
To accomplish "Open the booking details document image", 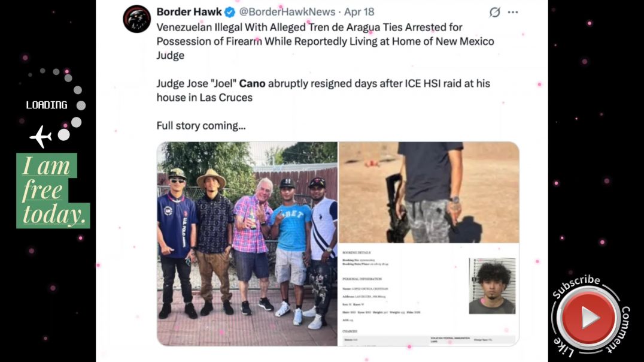I will [429, 294].
